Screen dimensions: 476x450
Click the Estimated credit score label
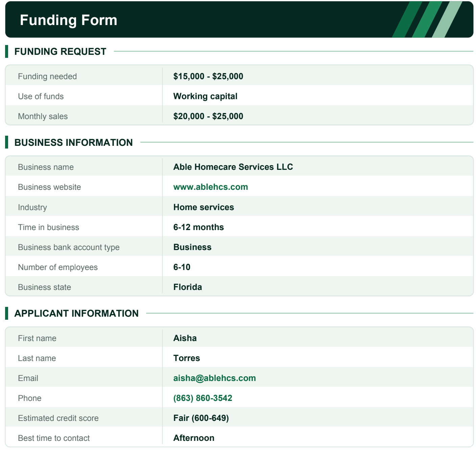[x=58, y=418]
